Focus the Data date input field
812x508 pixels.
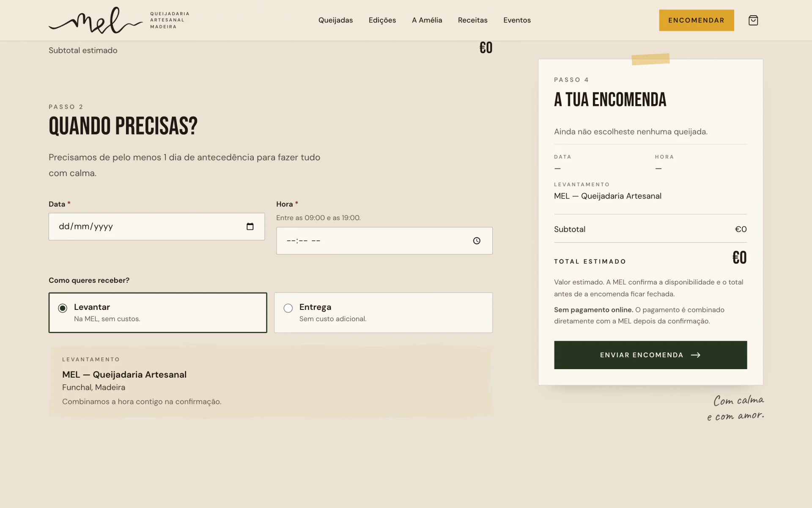point(156,226)
